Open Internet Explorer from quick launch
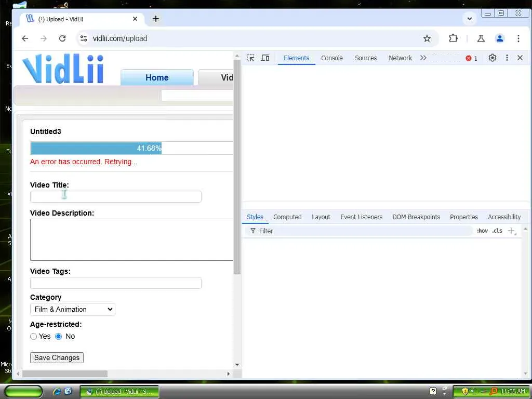The width and height of the screenshot is (532, 399). click(57, 392)
